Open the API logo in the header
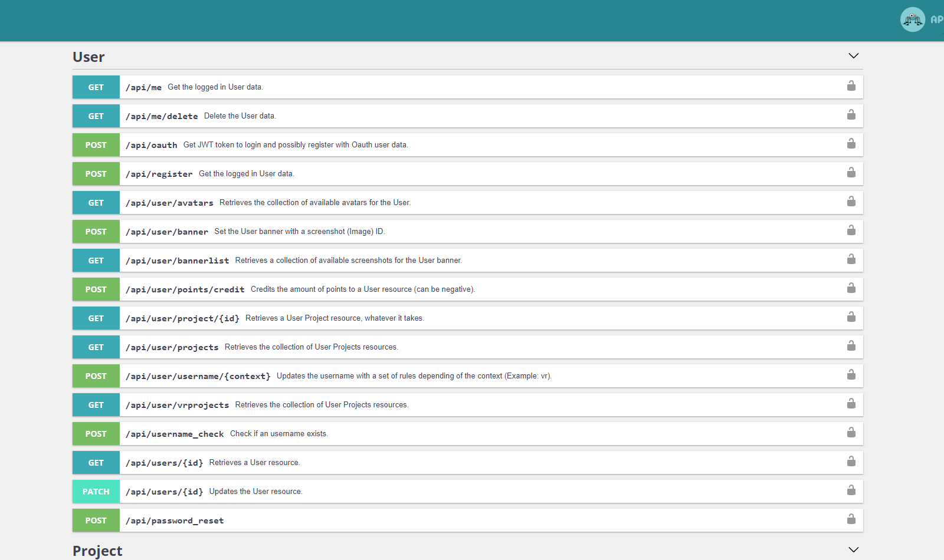The image size is (944, 560). pos(913,19)
